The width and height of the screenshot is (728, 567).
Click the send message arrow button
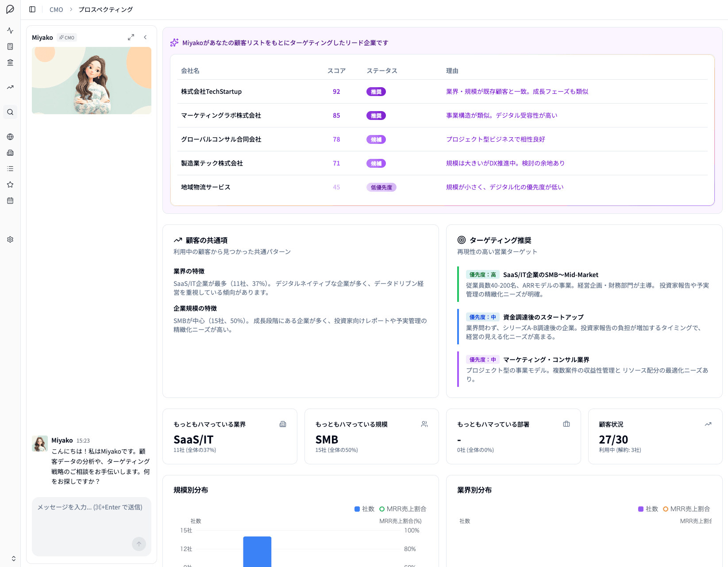[x=139, y=544]
